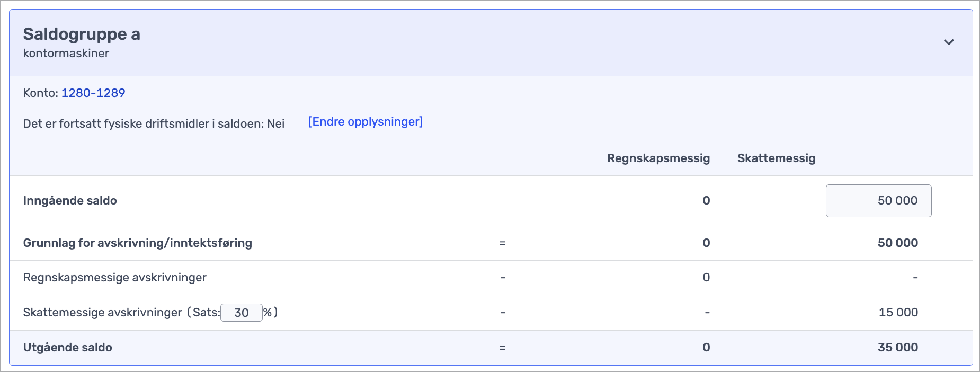Click the Utgående saldo row label

(68, 348)
